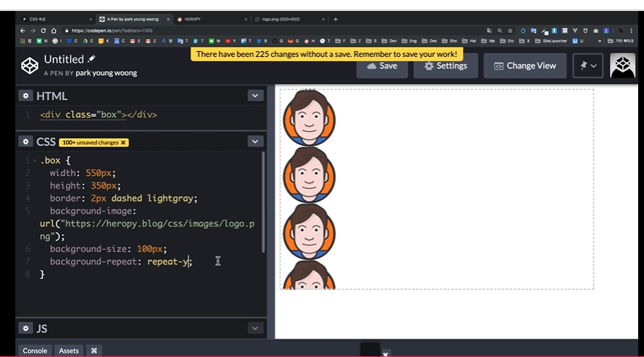Viewport: 644px width, 357px height.
Task: Click the translate page icon in address bar
Action: pos(489,31)
